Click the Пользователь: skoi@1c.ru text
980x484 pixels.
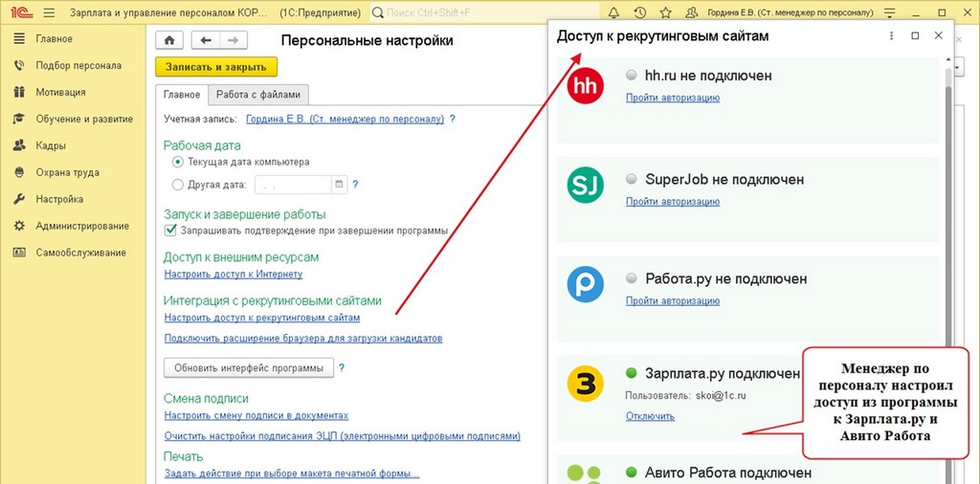pyautogui.click(x=686, y=395)
